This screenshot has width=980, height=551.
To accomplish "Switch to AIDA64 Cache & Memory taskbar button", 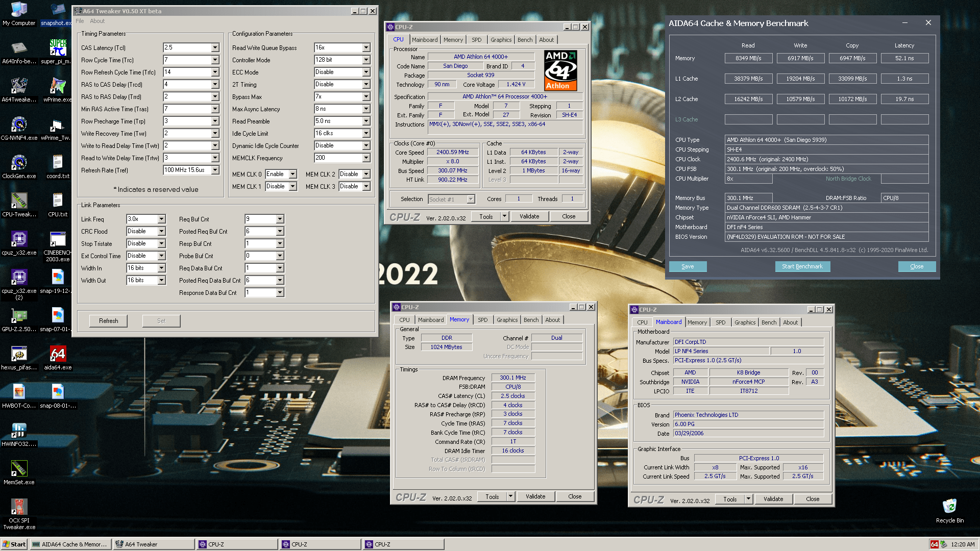I will 70,544.
